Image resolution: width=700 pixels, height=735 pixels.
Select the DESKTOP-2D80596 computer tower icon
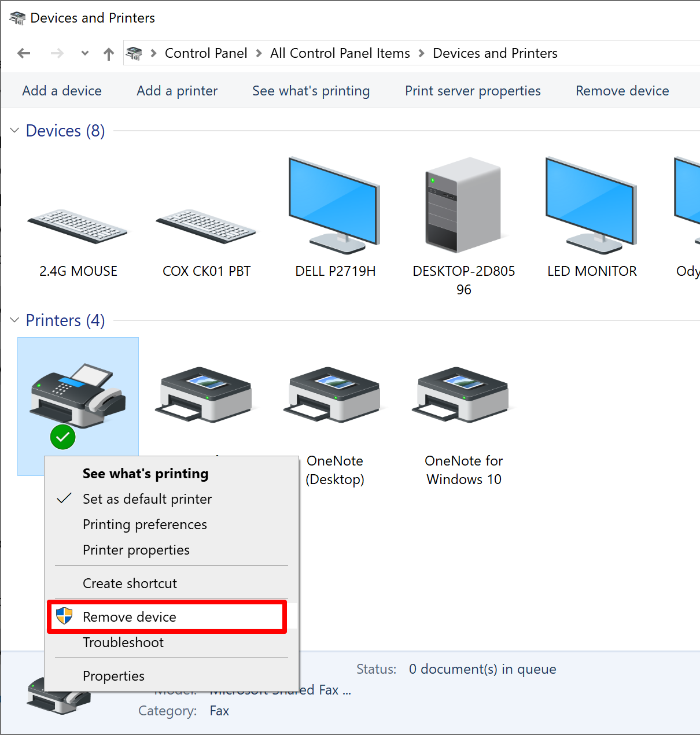click(463, 205)
